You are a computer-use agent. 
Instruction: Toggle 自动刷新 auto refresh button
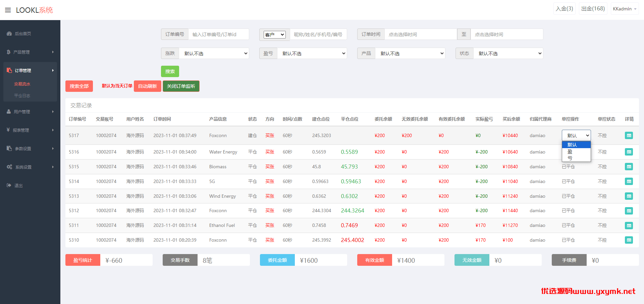[148, 86]
